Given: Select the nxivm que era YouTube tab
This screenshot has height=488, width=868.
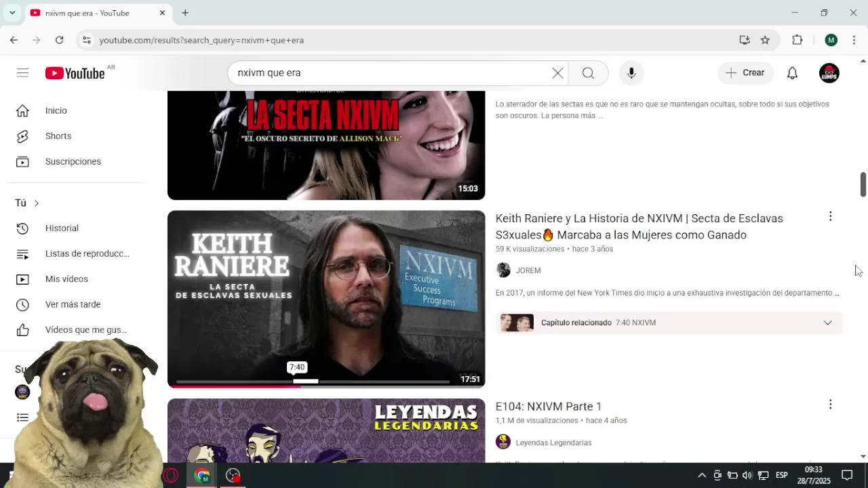Looking at the screenshot, I should pyautogui.click(x=97, y=13).
